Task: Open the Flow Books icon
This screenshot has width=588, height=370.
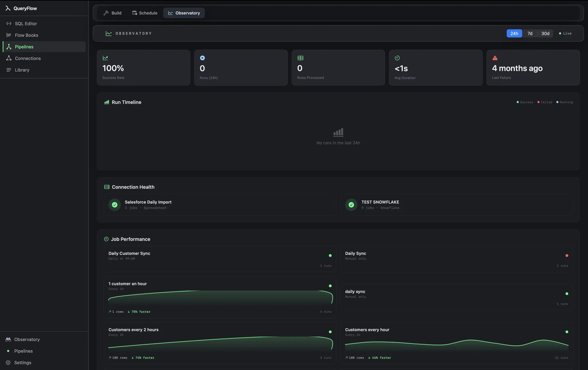Action: coord(9,35)
